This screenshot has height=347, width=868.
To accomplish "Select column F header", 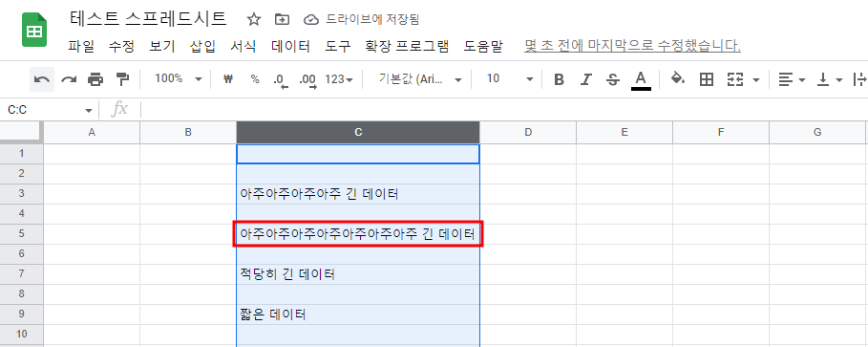I will (721, 133).
